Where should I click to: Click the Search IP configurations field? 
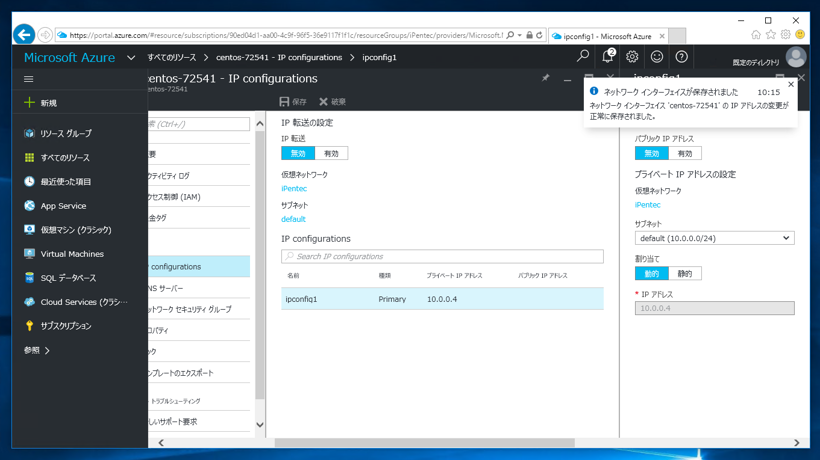pyautogui.click(x=442, y=256)
